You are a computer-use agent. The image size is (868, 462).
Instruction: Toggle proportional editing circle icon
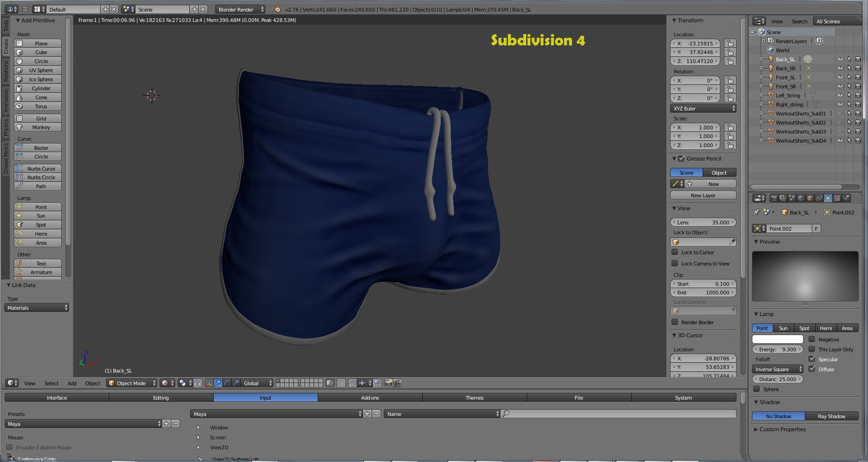pyautogui.click(x=341, y=383)
